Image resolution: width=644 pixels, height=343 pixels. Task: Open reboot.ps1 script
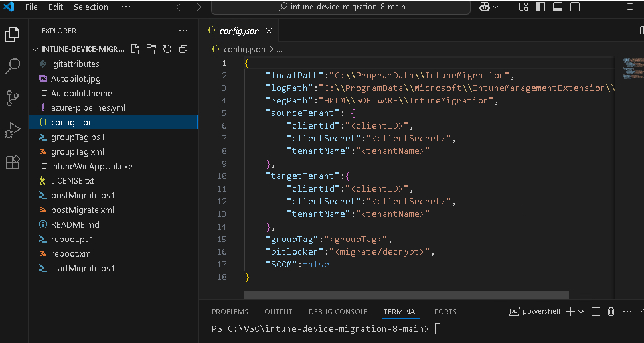(x=72, y=240)
